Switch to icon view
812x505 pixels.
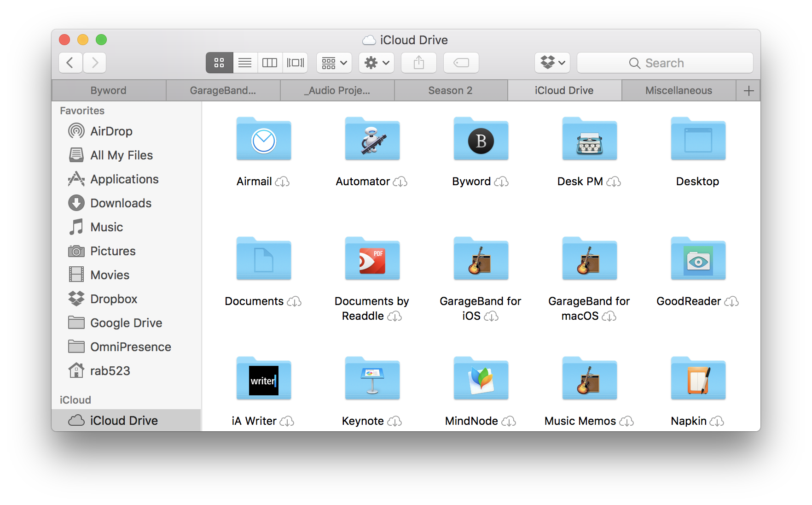[219, 63]
